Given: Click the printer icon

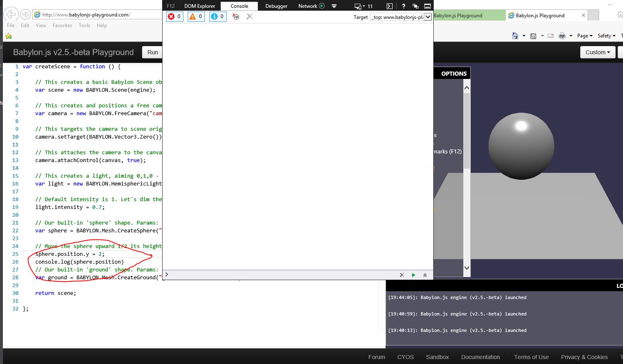Looking at the screenshot, I should 562,36.
